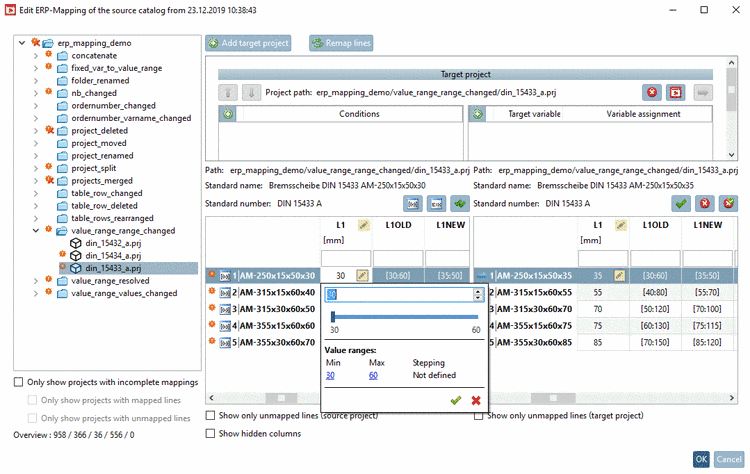Click the green checkmark icon in target panel
The width and height of the screenshot is (750, 474).
click(x=681, y=204)
